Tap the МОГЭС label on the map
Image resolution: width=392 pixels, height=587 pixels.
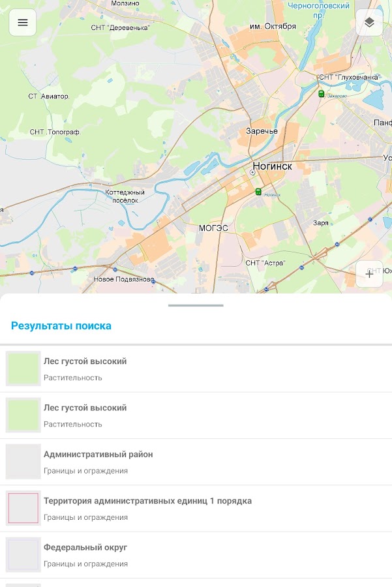tap(213, 228)
